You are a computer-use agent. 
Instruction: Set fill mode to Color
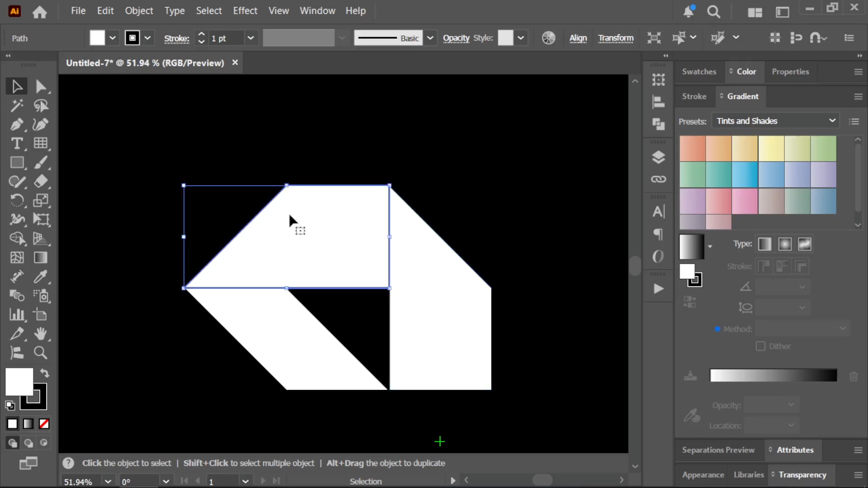(12, 424)
